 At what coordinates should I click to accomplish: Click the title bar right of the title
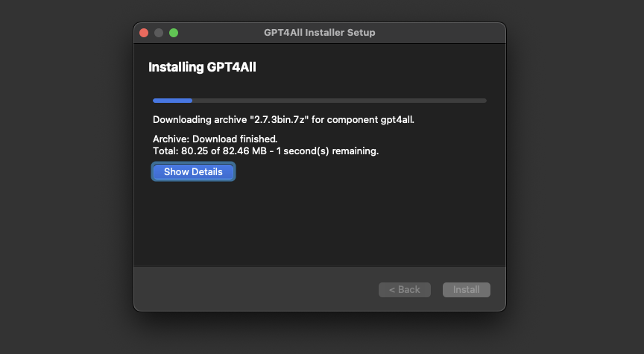click(x=440, y=33)
